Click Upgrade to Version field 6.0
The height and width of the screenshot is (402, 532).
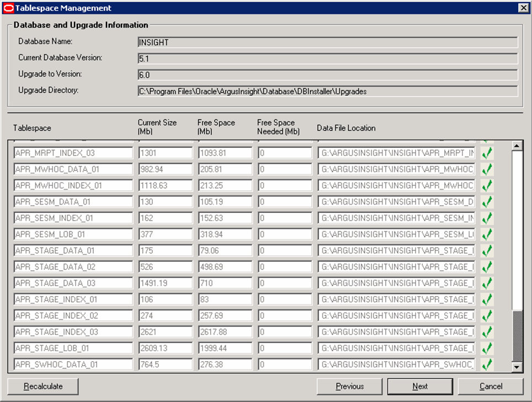coord(328,75)
